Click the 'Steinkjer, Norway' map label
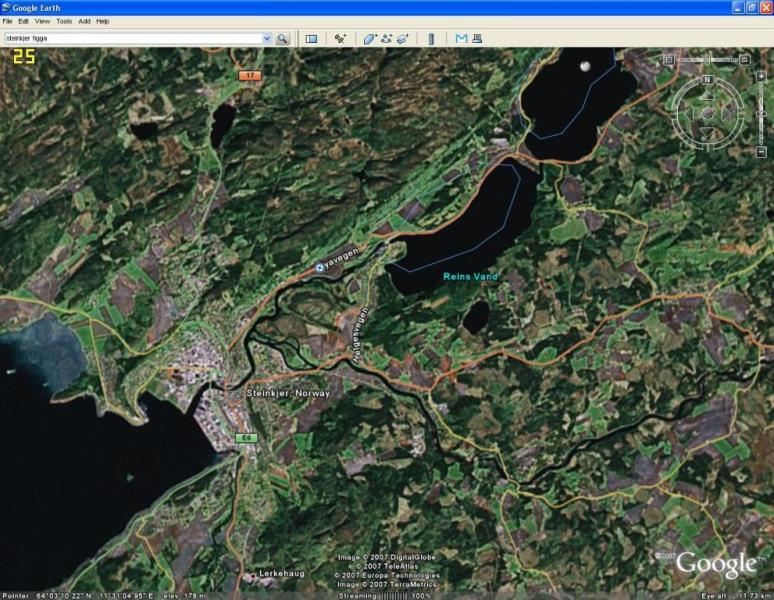Viewport: 774px width, 600px height. pos(288,393)
